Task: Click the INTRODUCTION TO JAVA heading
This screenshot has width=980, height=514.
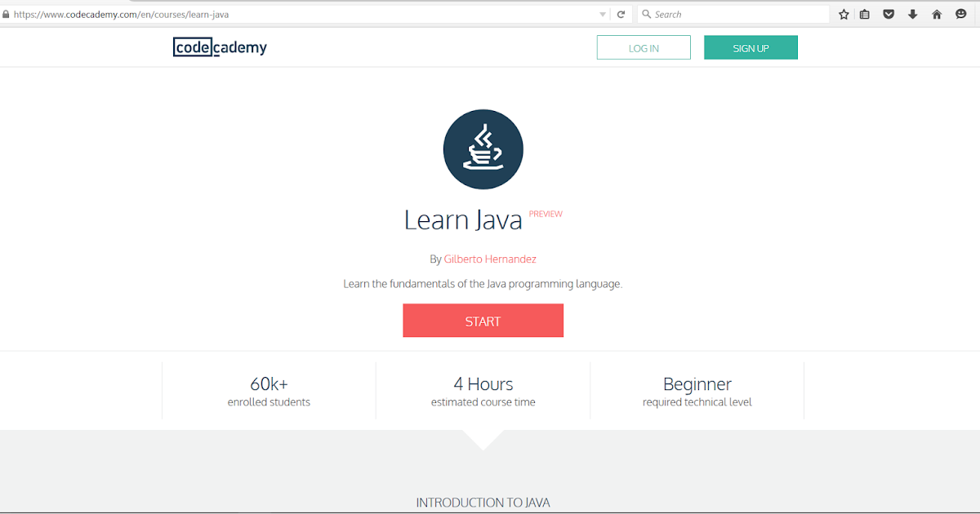Action: tap(483, 503)
